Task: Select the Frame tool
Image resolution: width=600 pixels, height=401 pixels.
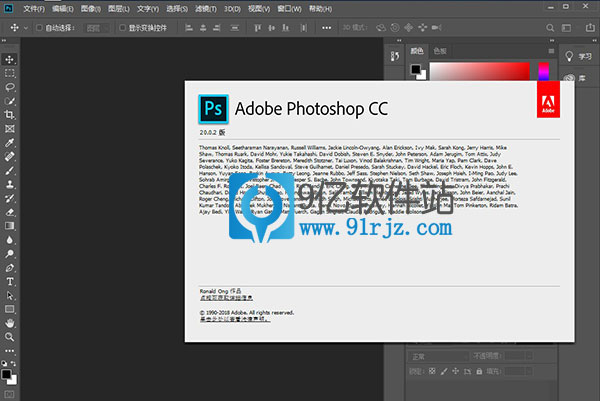Action: (x=10, y=129)
